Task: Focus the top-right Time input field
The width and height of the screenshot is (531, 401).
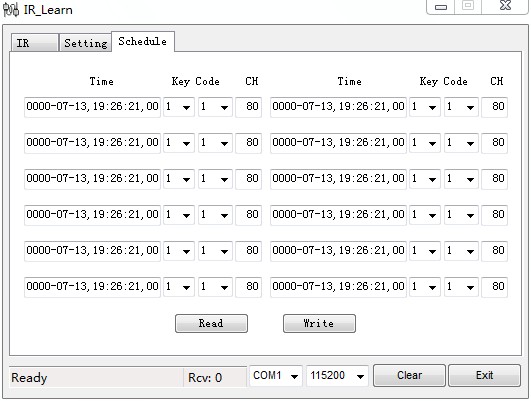Action: click(338, 107)
